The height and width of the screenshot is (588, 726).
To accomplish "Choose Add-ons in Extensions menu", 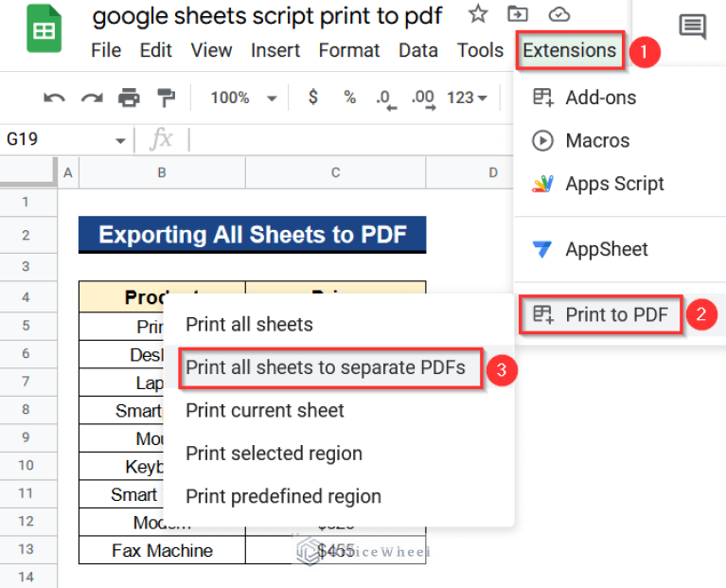I will [x=620, y=98].
